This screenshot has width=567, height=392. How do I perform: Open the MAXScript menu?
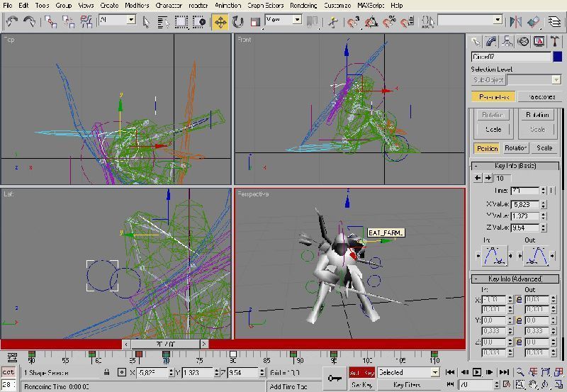coord(371,6)
